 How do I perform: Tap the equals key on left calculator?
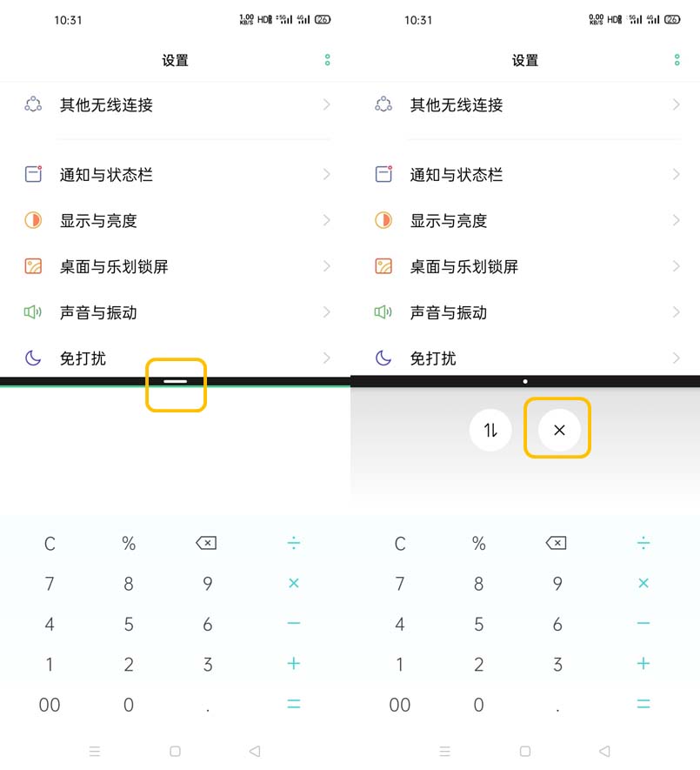coord(294,704)
